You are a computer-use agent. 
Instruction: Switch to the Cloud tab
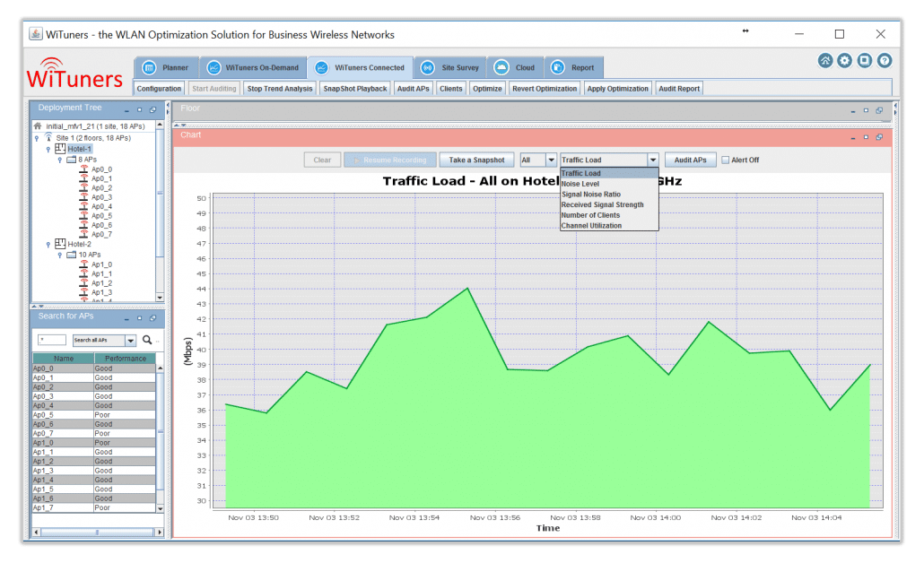pyautogui.click(x=515, y=68)
